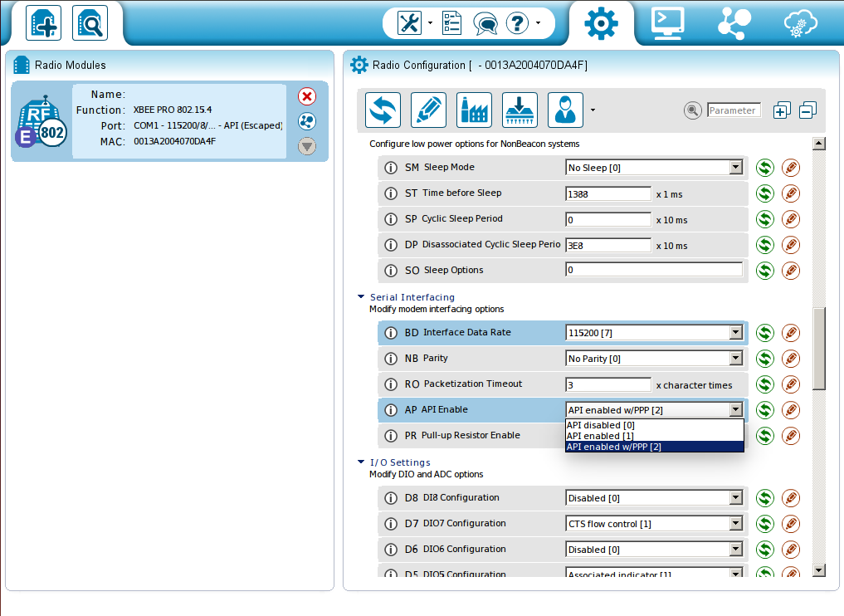The height and width of the screenshot is (616, 844).
Task: Read radio settings with the refresh arrows button
Action: 383,110
